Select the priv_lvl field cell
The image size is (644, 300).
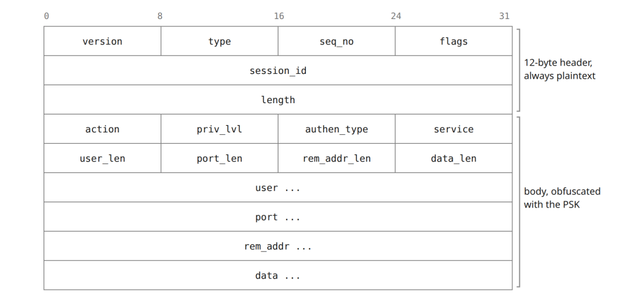(x=219, y=129)
